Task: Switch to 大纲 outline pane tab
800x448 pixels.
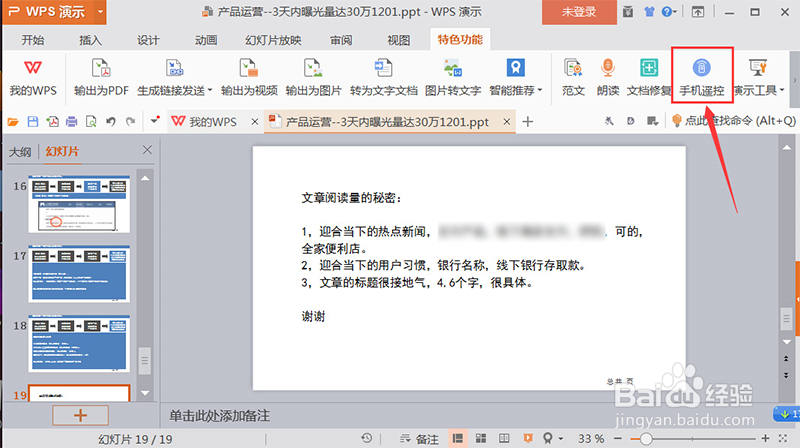Action: point(20,152)
